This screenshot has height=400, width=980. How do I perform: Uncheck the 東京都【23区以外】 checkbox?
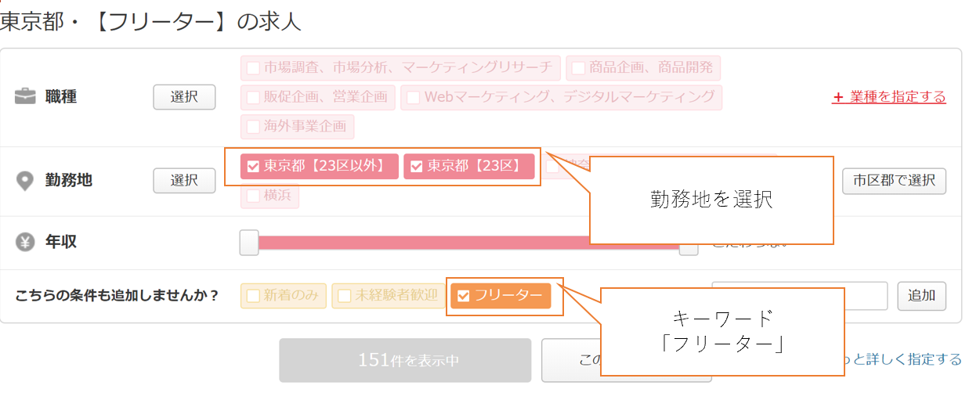pos(253,167)
